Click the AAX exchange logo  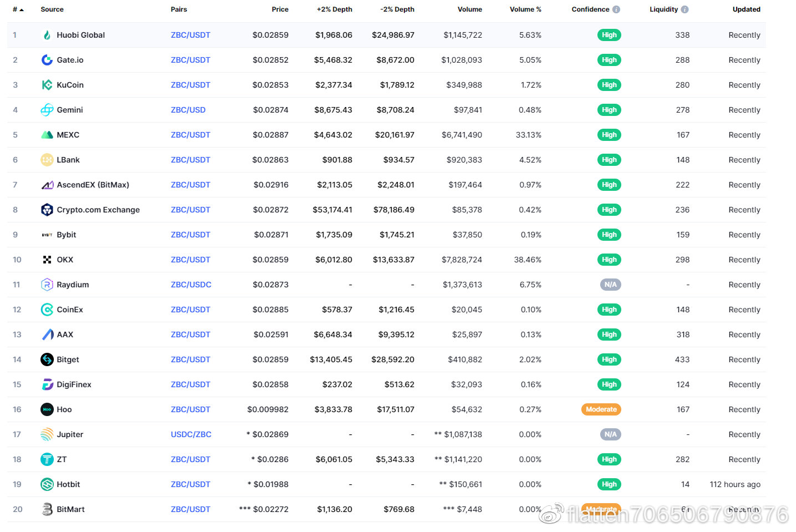coord(47,335)
